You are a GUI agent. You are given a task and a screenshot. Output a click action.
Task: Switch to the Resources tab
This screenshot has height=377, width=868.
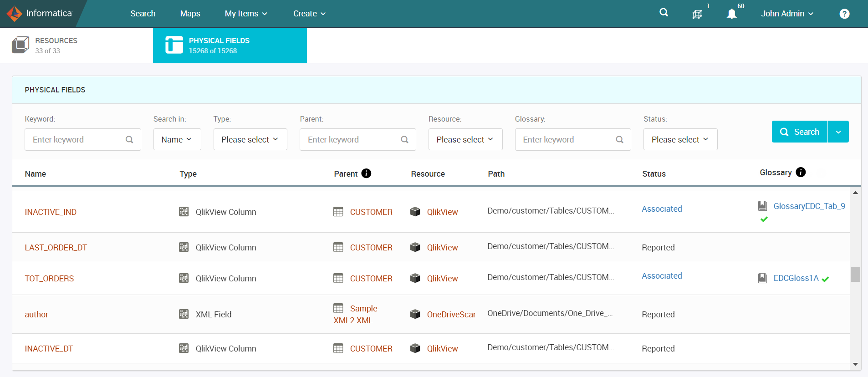(x=77, y=46)
